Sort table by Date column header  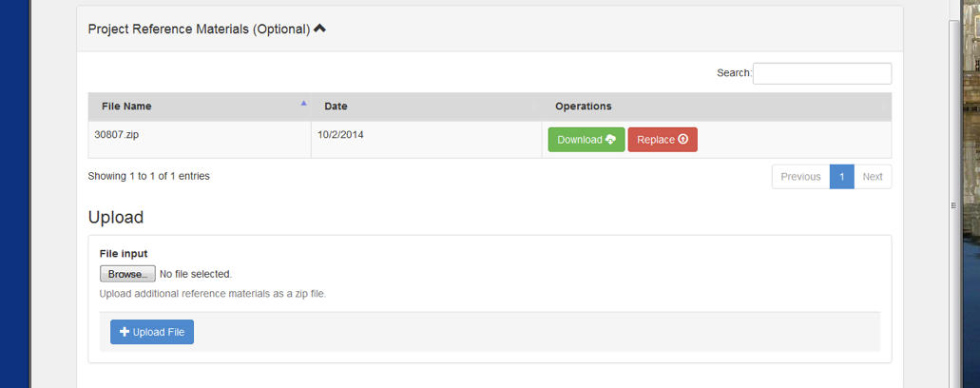336,107
